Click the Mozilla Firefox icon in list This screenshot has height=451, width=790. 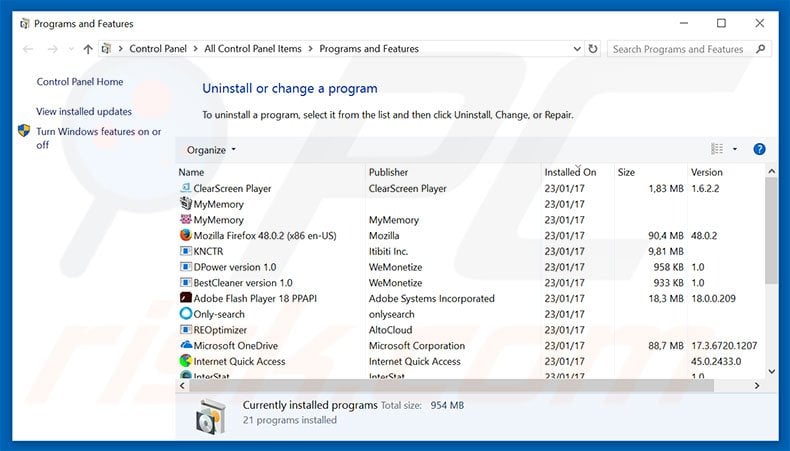(185, 235)
